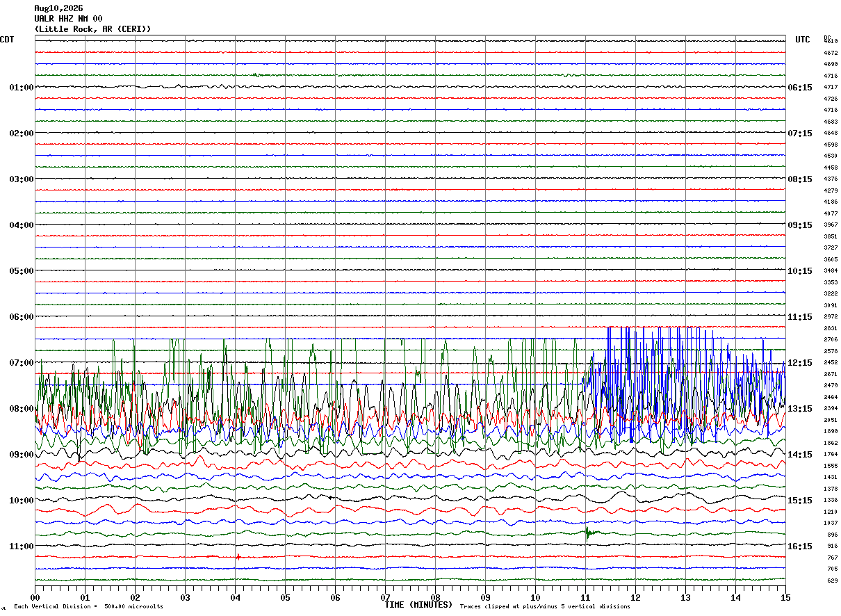Click the UTC axis header
This screenshot has height=616, width=841.
click(803, 40)
